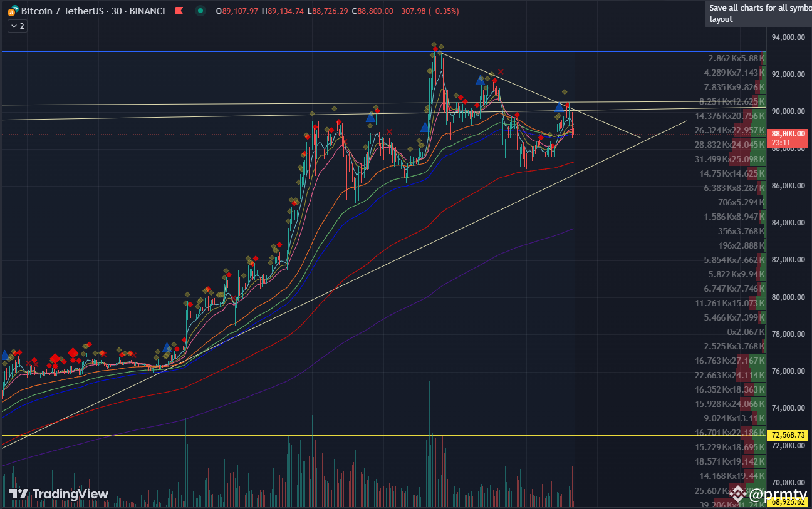Click the volume profile row 706x5.294K

coord(741,202)
